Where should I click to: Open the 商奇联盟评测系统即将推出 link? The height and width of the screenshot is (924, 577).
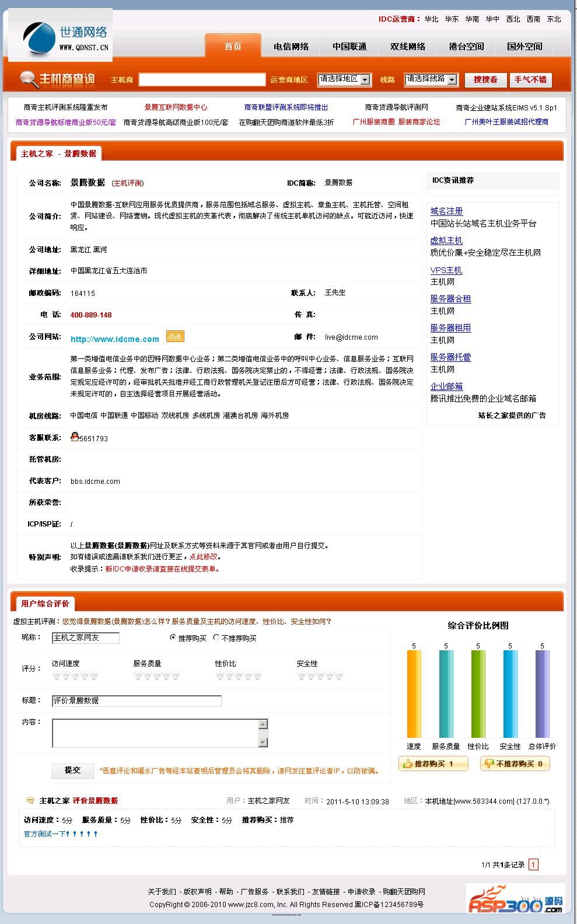click(x=286, y=107)
